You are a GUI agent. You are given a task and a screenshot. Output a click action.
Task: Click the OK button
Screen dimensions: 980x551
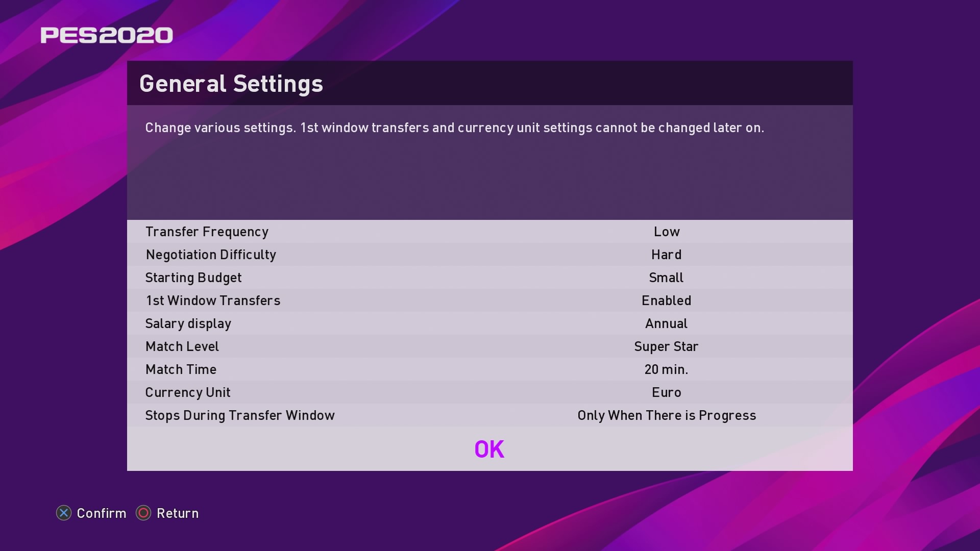click(489, 449)
